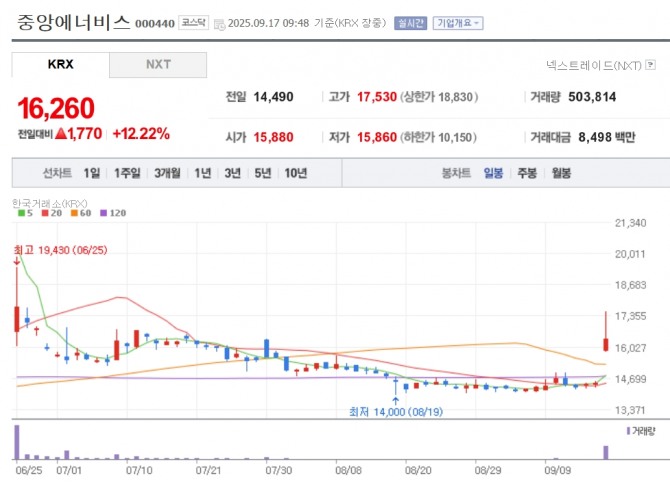Click the 코스닥 market badge
The width and height of the screenshot is (670, 487).
[x=194, y=23]
